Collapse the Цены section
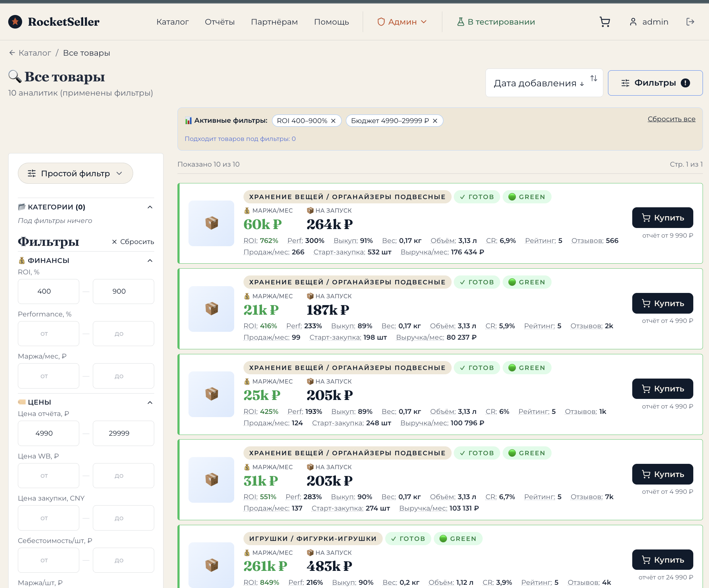Viewport: 709px width, 588px height. (150, 403)
